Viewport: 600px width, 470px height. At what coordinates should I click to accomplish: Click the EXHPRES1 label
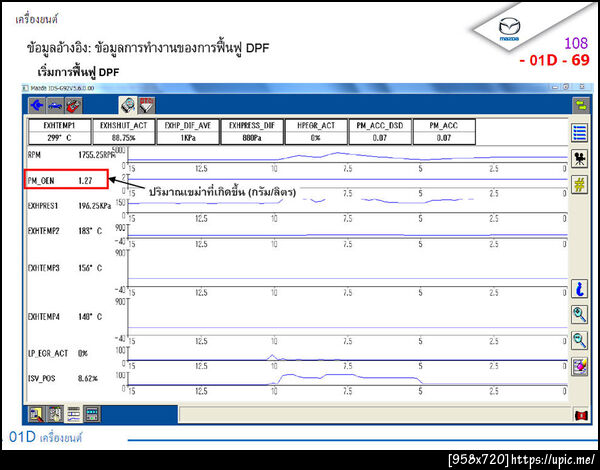point(43,206)
